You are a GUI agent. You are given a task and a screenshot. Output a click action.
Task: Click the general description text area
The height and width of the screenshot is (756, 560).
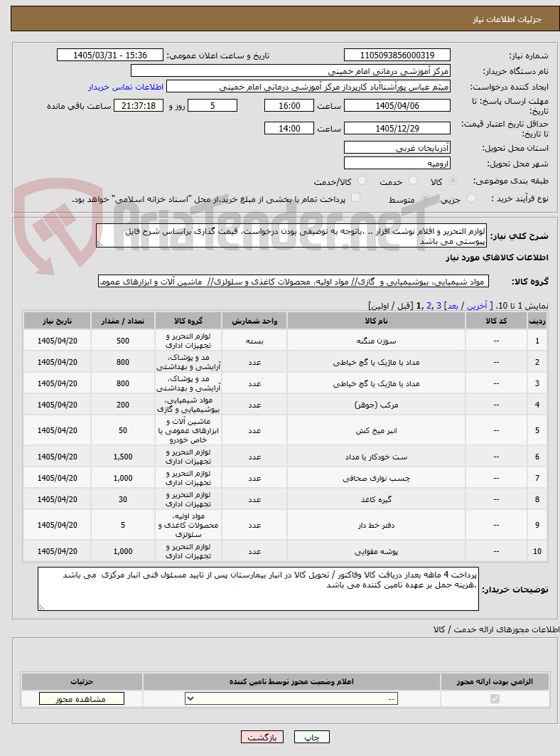click(x=291, y=236)
